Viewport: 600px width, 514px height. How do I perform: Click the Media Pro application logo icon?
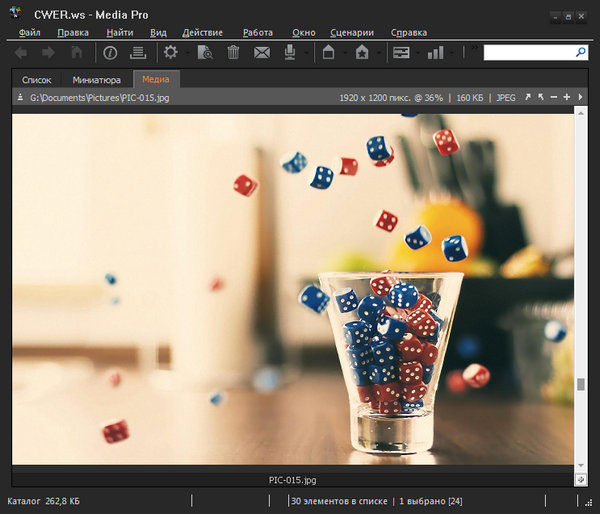pos(16,13)
